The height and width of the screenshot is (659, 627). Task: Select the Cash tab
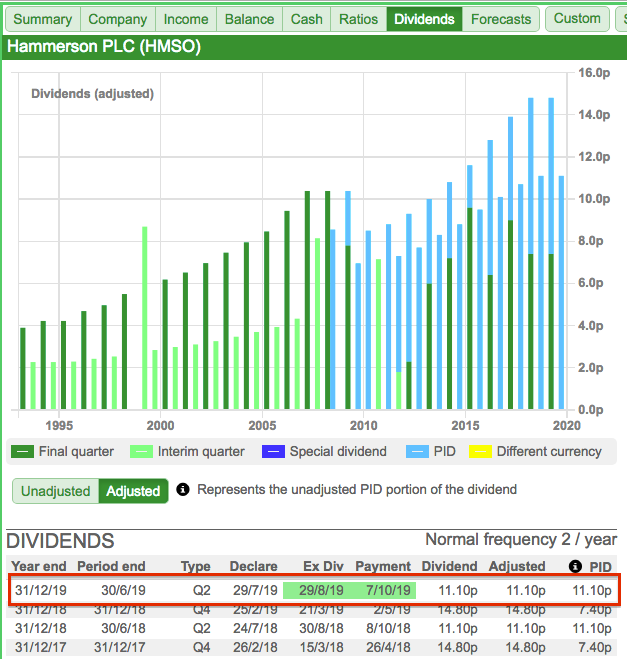[306, 19]
